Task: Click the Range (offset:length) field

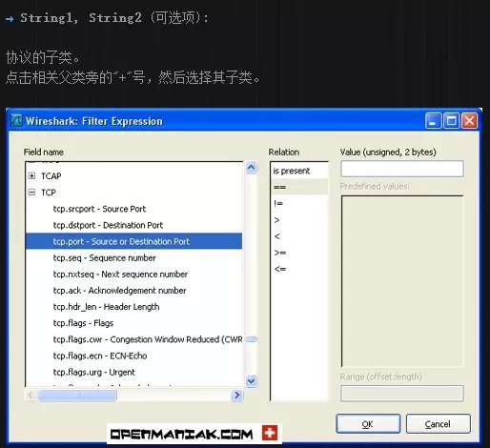Action: click(402, 394)
